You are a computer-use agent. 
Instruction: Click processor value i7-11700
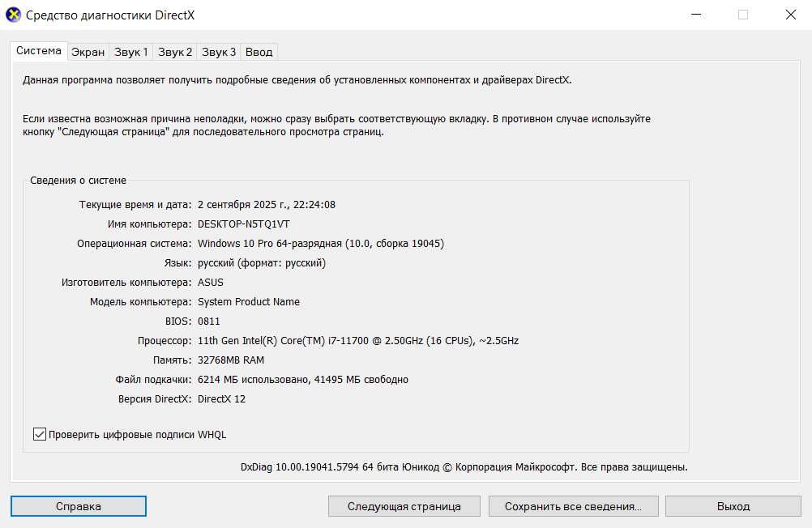point(358,341)
